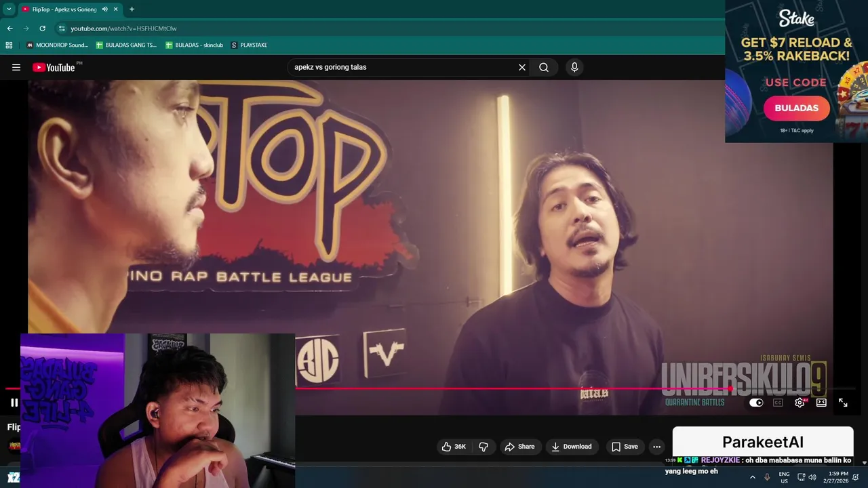Go back in browser history

coord(9,28)
